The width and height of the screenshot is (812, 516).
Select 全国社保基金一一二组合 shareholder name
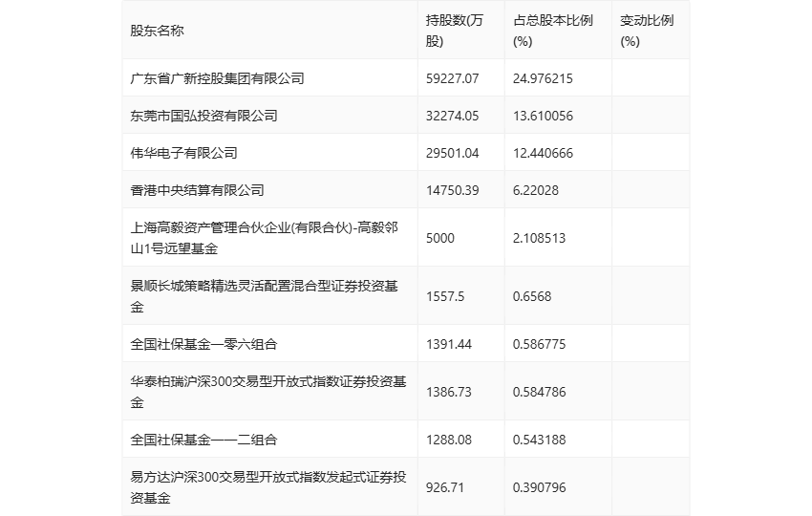203,440
